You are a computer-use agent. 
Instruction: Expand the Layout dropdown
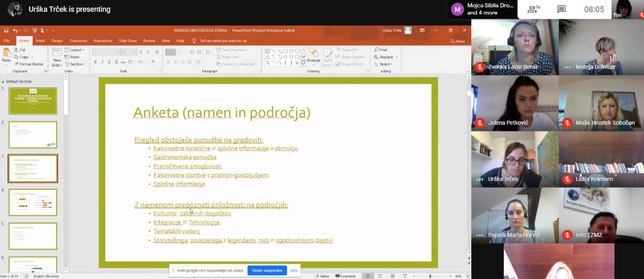[x=76, y=50]
